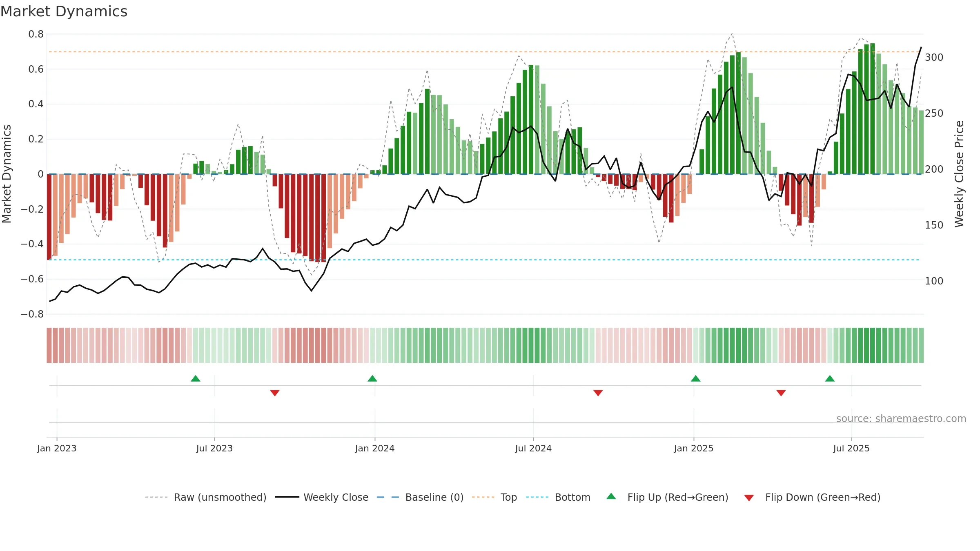Select the red flip-down marker after Jan 2025
This screenshot has width=980, height=551.
coord(781,393)
